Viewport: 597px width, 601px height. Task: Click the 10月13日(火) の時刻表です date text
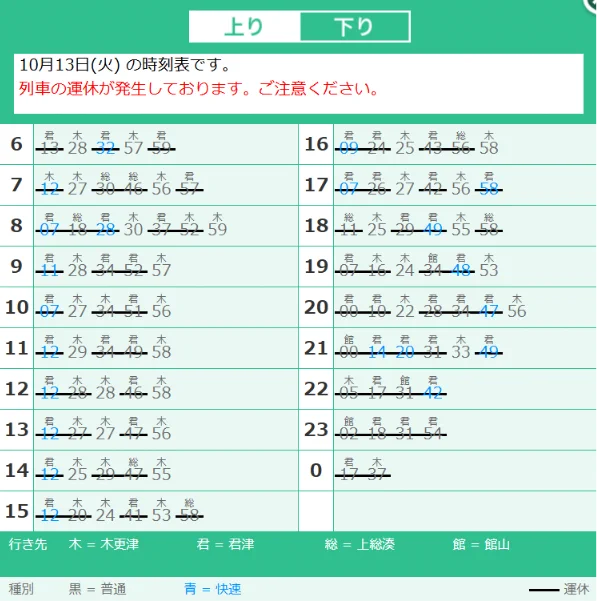(125, 65)
